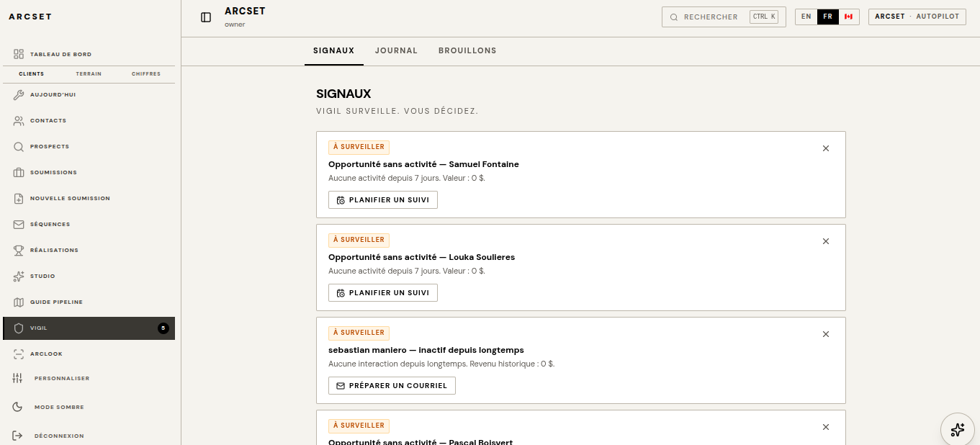Click the Soumissions briefcase icon

tap(19, 172)
